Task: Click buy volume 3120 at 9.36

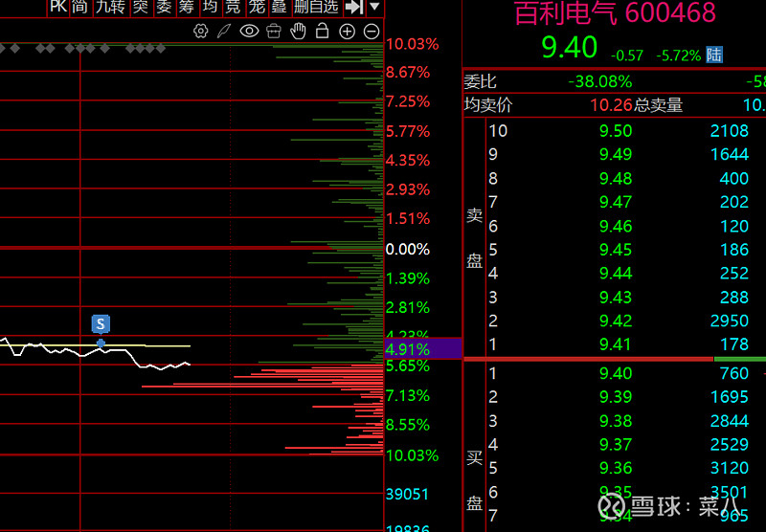Action: pos(730,468)
